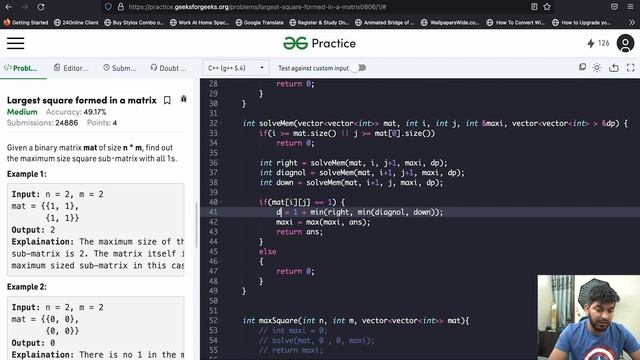The image size is (640, 360).
Task: Bookmark this page with the star icon
Action: click(x=547, y=7)
